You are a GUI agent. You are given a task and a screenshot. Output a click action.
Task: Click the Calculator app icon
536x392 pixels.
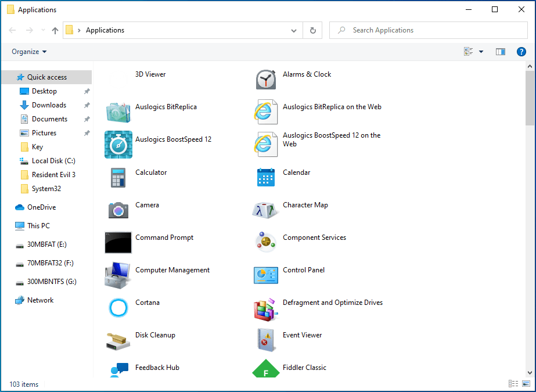point(118,177)
